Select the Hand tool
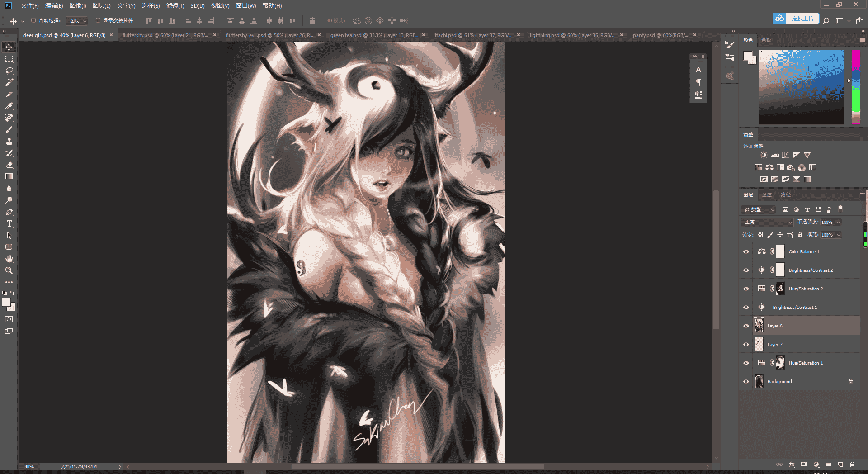The width and height of the screenshot is (868, 474). tap(9, 259)
